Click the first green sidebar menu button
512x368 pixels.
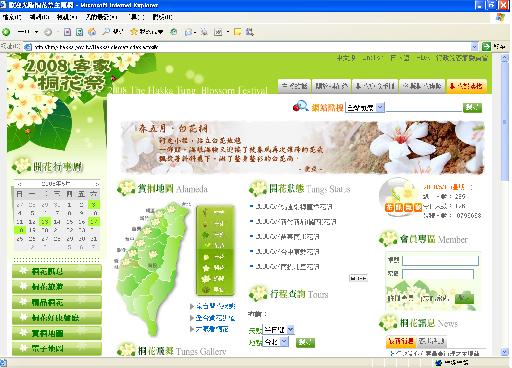coord(57,271)
